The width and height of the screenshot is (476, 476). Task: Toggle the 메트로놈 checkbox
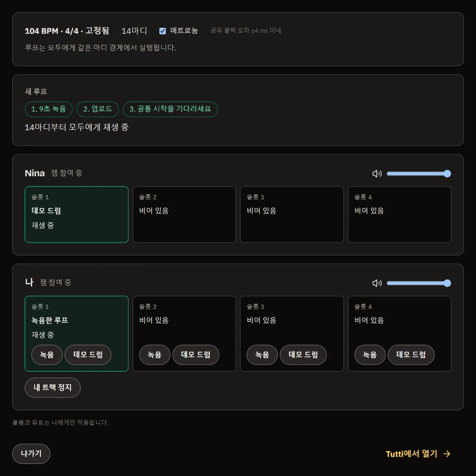point(163,31)
